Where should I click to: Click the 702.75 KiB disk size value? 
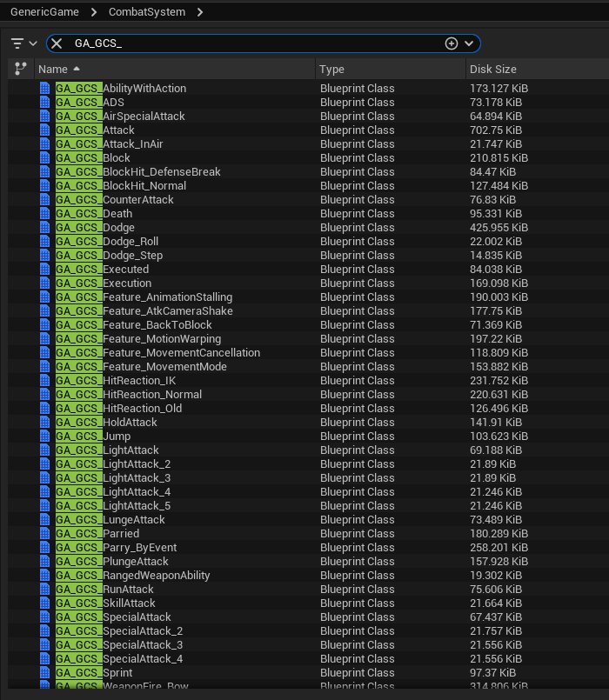496,130
